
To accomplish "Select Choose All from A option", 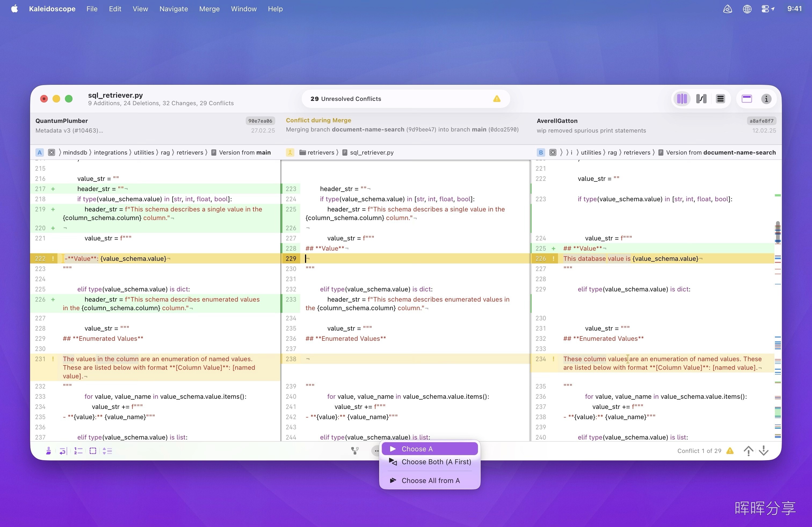I will [430, 480].
